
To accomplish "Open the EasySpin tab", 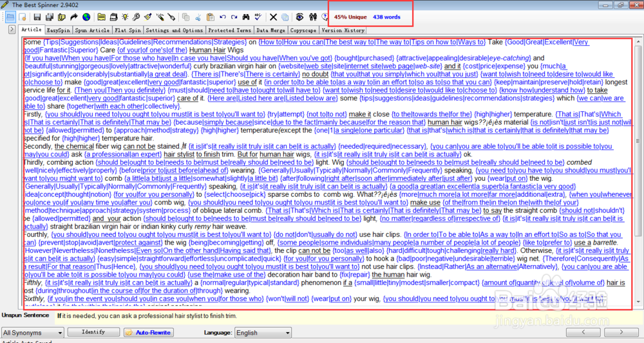I will (x=59, y=30).
